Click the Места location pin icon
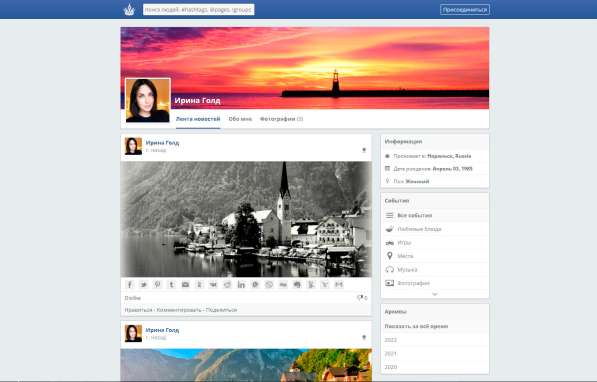 [x=389, y=256]
